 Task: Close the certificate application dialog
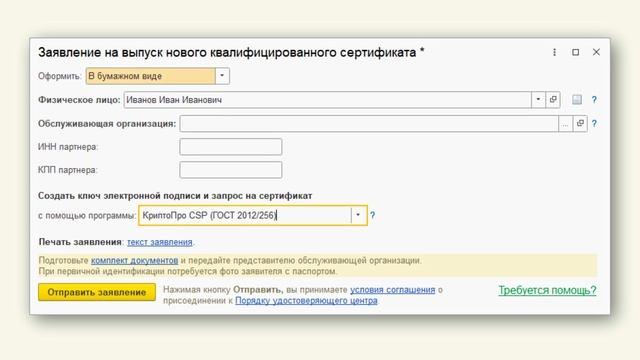point(596,52)
